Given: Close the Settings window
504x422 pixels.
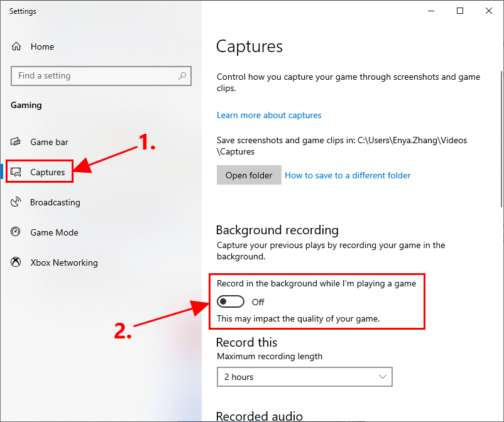Looking at the screenshot, I should click(489, 11).
